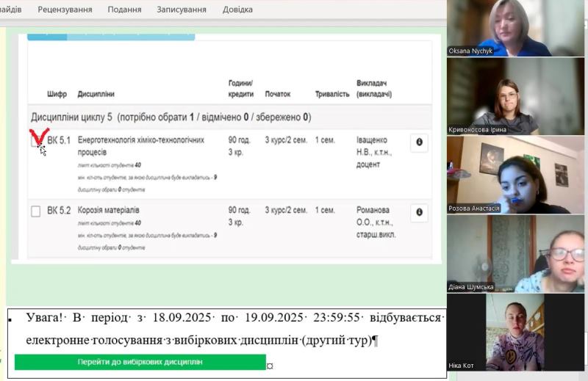Click the Увага! notice paragraph text
Viewport: 588px width, 381px height.
pos(234,329)
